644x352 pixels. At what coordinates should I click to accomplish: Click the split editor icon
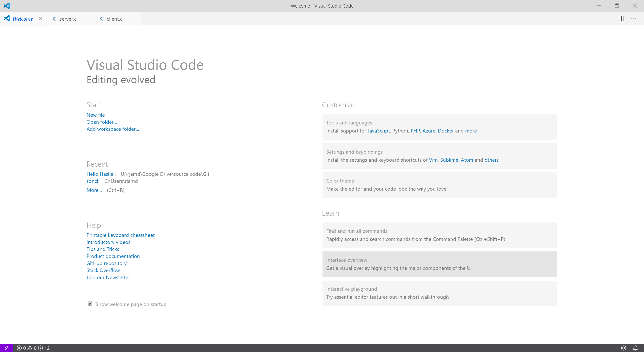coord(621,19)
